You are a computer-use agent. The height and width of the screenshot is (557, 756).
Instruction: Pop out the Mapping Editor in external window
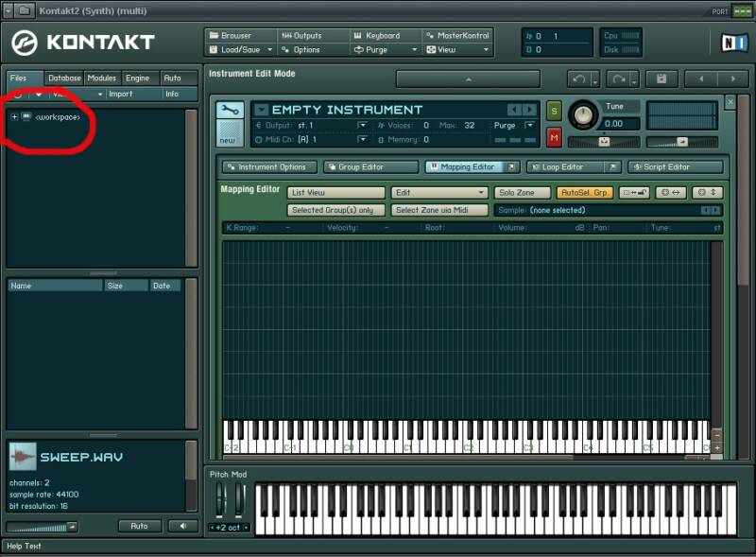point(511,167)
